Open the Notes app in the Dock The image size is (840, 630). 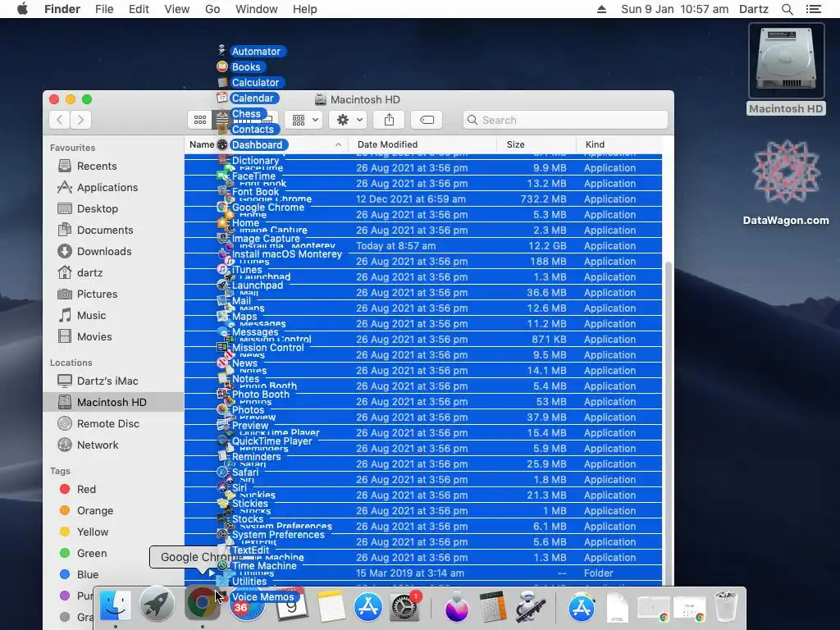331,607
